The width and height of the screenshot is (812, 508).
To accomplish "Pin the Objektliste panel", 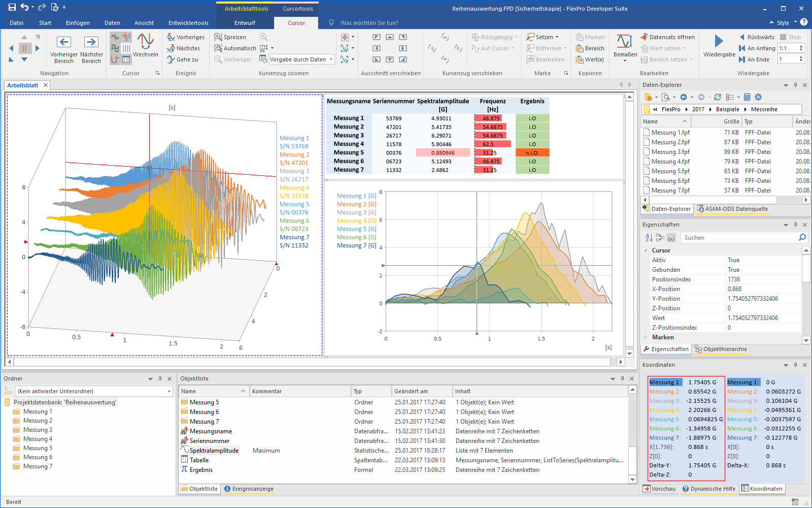I will click(x=622, y=378).
